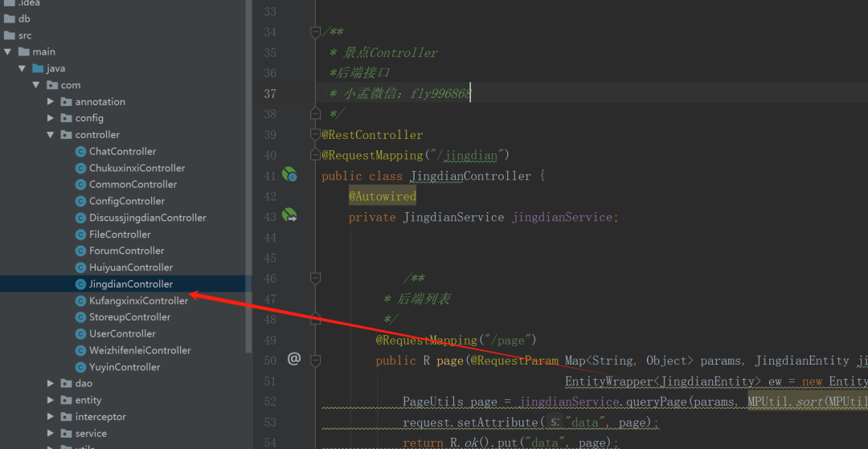
Task: Open UserController class
Action: click(122, 334)
